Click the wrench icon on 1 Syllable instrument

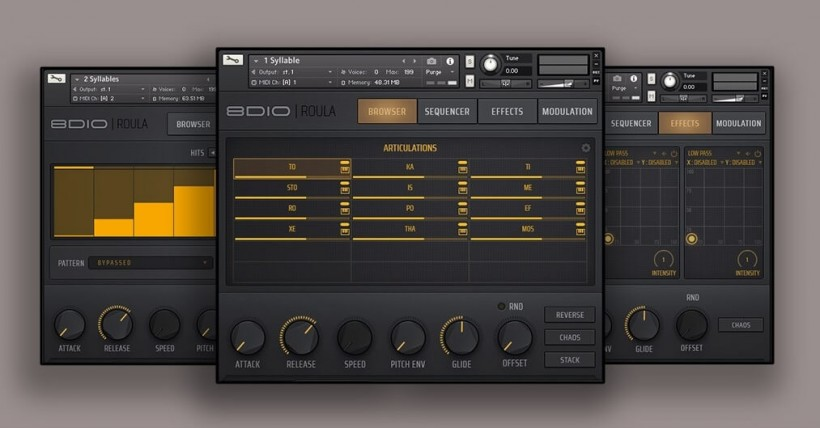[232, 60]
